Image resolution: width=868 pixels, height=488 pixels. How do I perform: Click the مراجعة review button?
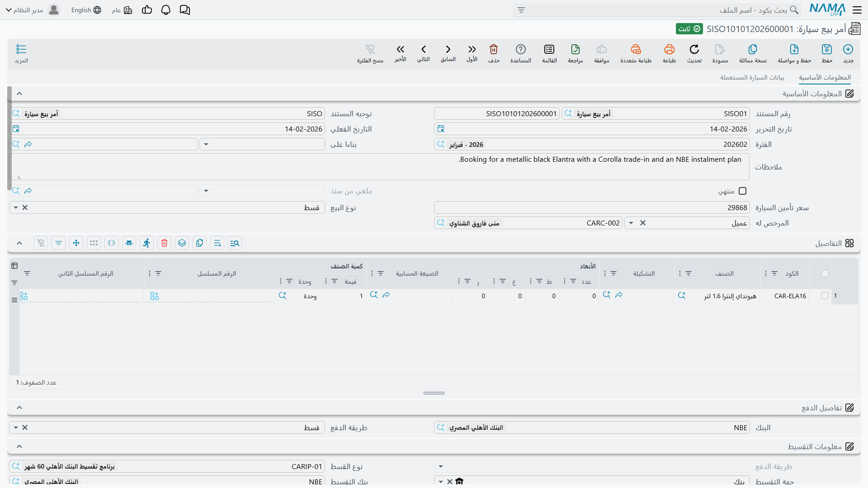[x=576, y=53]
